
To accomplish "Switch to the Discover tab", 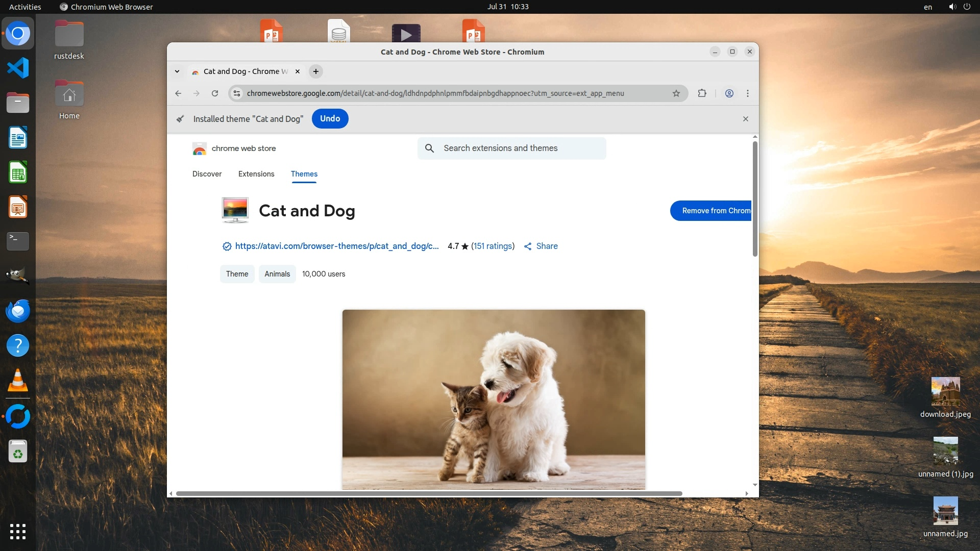I will pyautogui.click(x=207, y=174).
